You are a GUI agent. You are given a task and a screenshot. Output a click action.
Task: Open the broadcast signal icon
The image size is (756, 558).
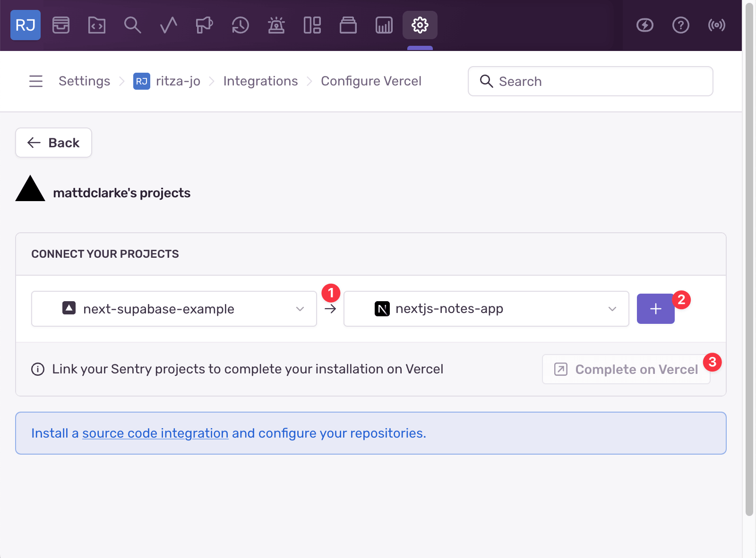[717, 25]
